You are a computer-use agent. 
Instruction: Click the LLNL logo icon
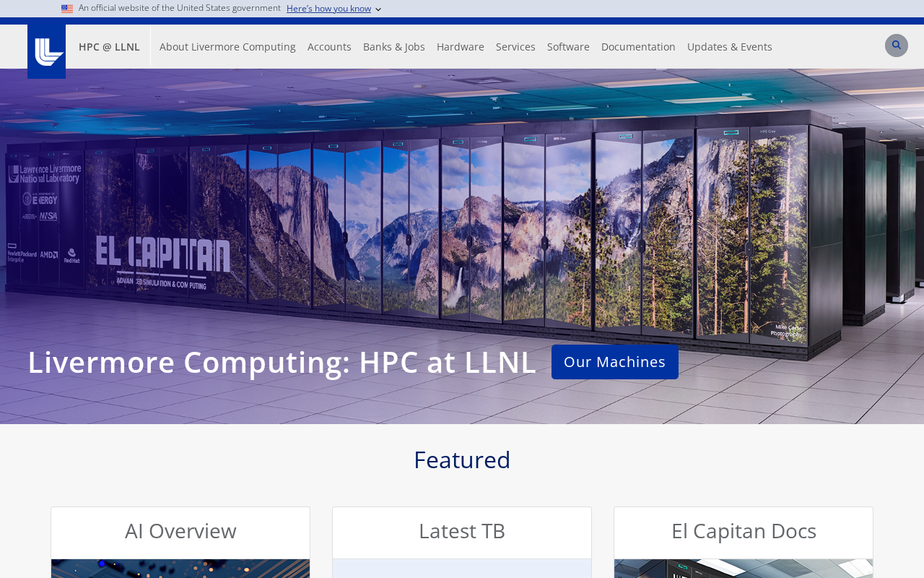pos(47,51)
